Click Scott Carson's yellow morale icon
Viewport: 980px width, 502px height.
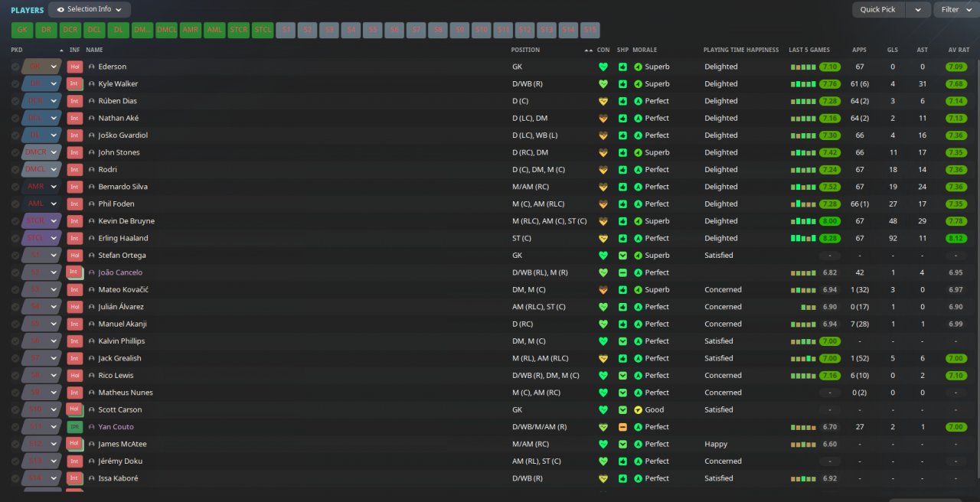(x=639, y=409)
